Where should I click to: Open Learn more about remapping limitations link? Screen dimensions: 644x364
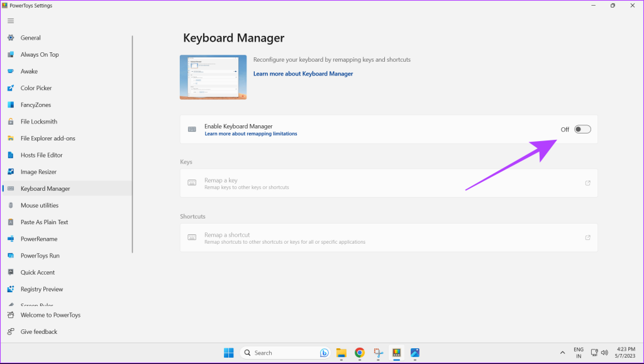251,134
